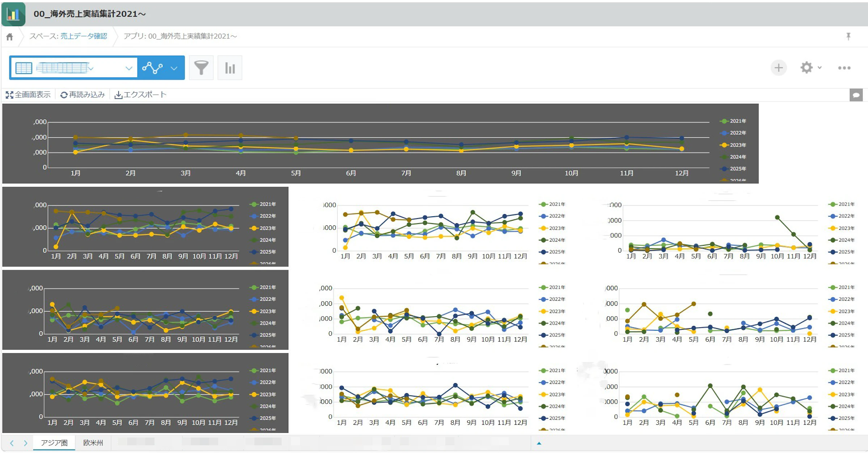This screenshot has width=868, height=453.
Task: Click the table list view icon
Action: tap(24, 68)
